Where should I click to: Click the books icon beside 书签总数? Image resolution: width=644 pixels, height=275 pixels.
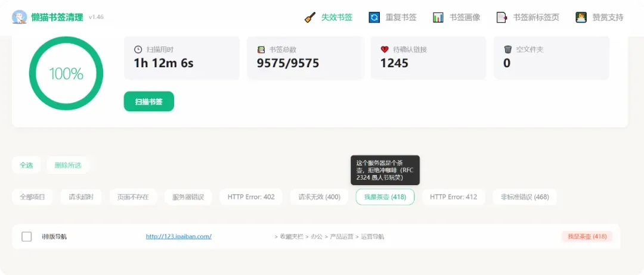(x=261, y=49)
